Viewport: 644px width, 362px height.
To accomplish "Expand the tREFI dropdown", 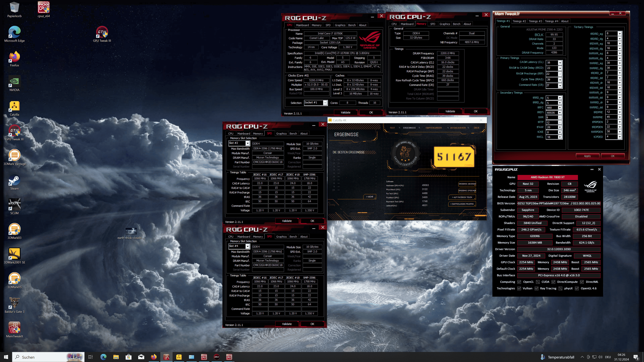I will [560, 113].
